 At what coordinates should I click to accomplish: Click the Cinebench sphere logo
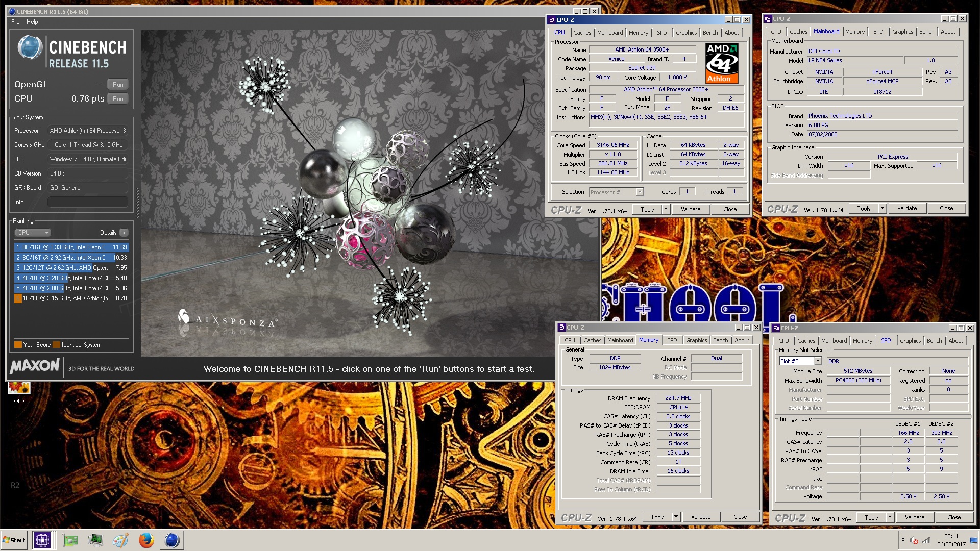pos(30,48)
